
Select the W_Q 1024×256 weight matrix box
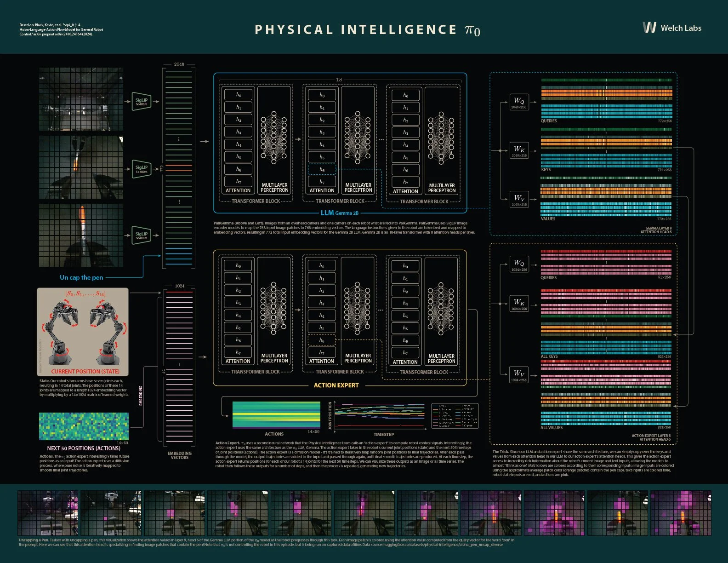(519, 264)
